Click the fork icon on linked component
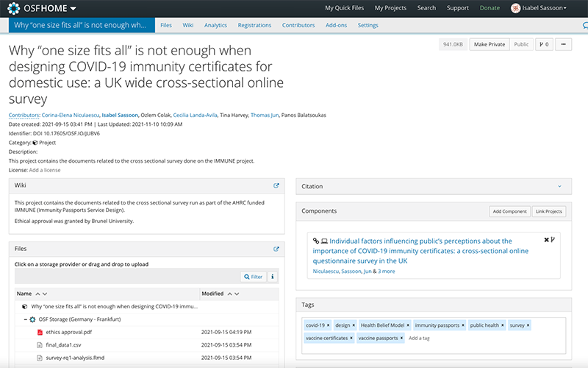The image size is (588, 368). (553, 240)
